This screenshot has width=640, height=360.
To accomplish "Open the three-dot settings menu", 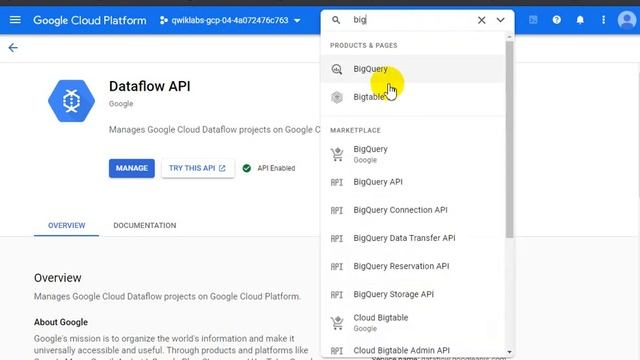I will pos(604,20).
